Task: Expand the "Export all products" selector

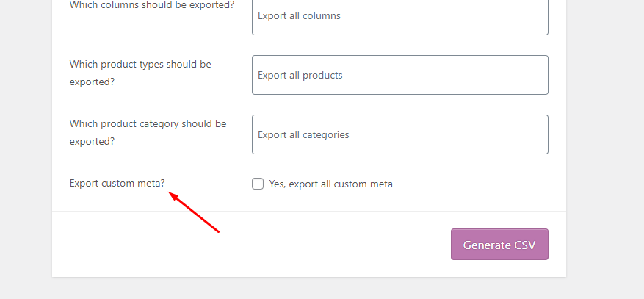Action: 399,75
